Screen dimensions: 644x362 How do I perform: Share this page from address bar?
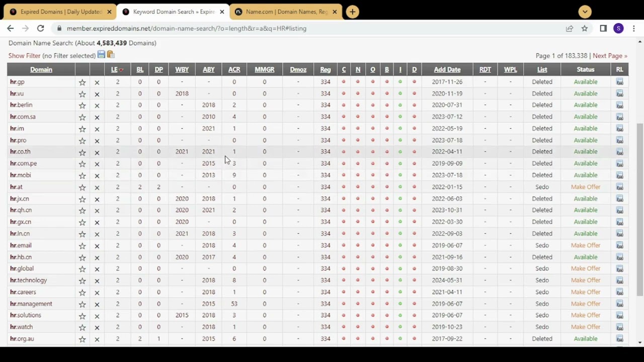click(569, 28)
